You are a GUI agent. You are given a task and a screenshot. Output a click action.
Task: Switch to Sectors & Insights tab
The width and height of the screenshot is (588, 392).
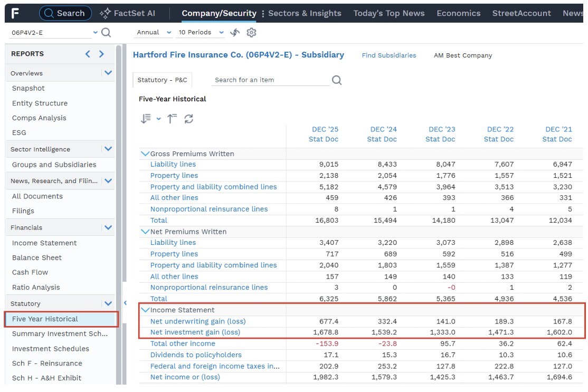click(305, 14)
